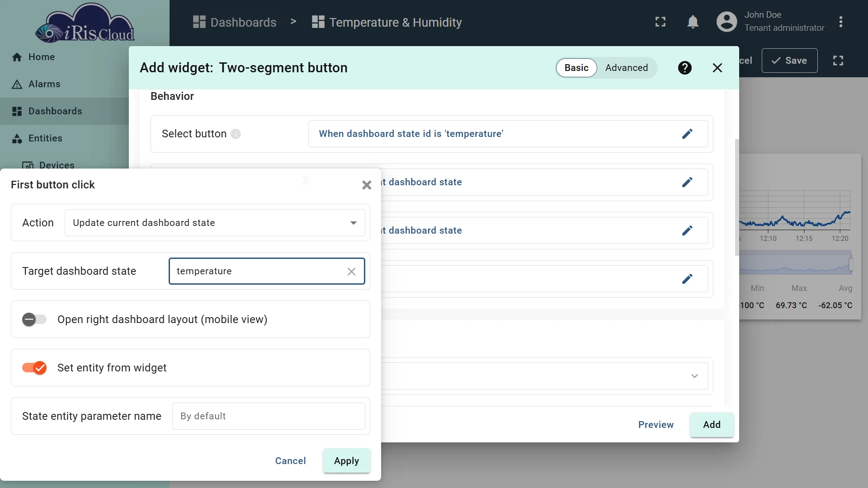Click the Preview button
The image size is (868, 488).
coord(656,425)
